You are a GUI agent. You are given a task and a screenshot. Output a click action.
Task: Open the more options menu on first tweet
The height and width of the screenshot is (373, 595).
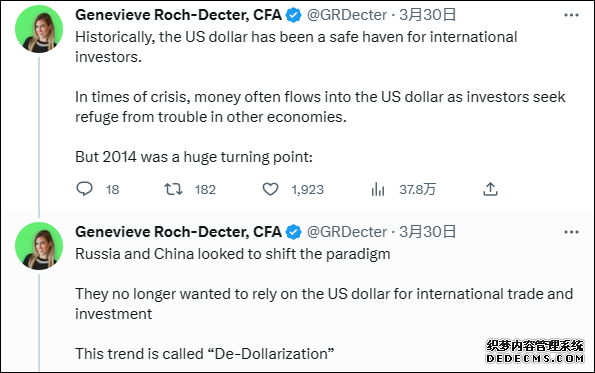coord(571,15)
